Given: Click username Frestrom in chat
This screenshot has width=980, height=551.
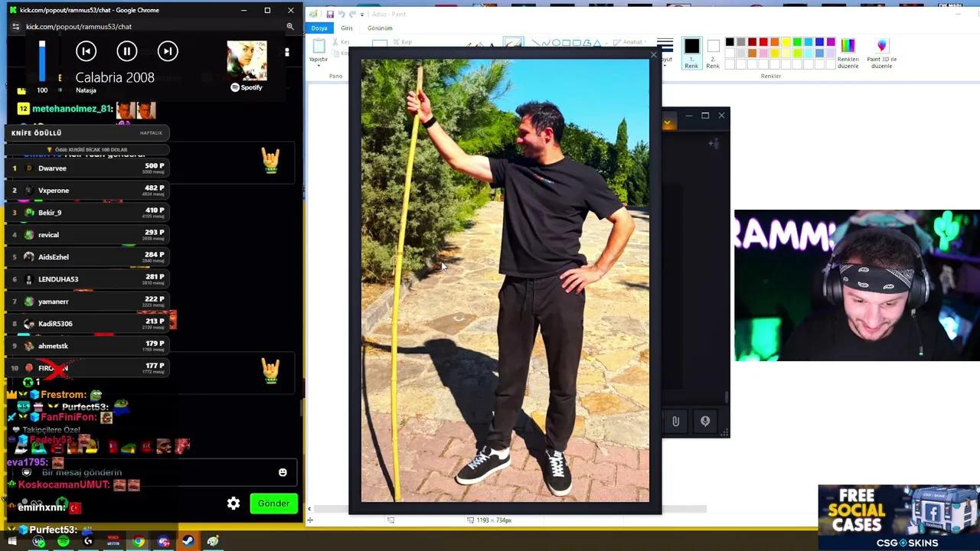Looking at the screenshot, I should tap(64, 394).
